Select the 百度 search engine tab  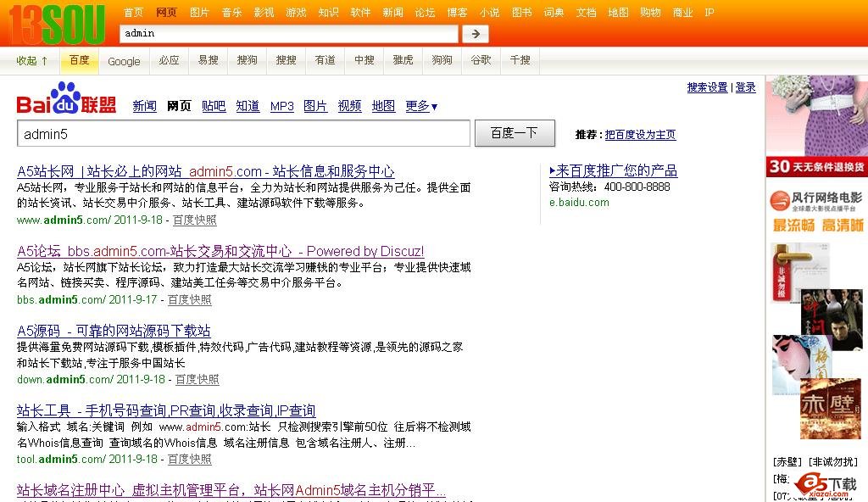80,60
